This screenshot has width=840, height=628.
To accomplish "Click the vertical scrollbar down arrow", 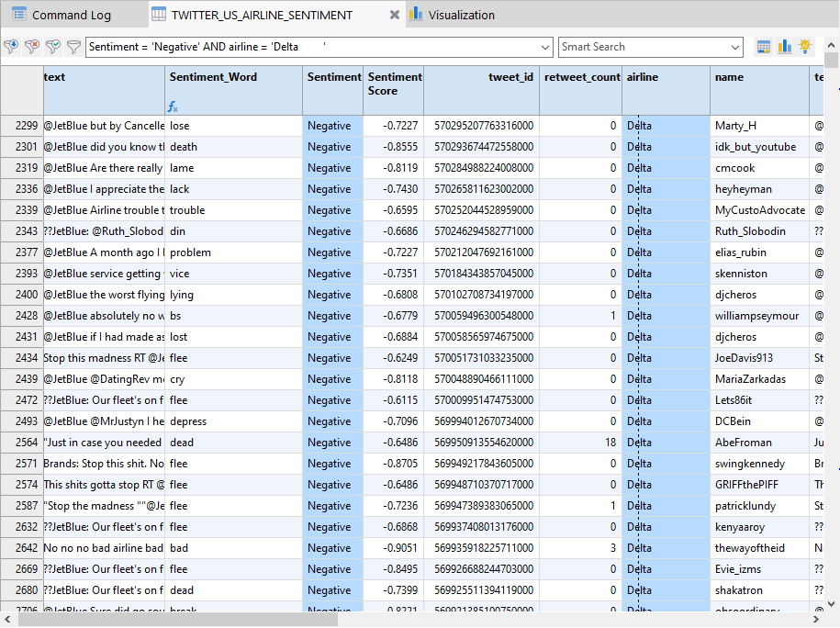I will [x=831, y=604].
